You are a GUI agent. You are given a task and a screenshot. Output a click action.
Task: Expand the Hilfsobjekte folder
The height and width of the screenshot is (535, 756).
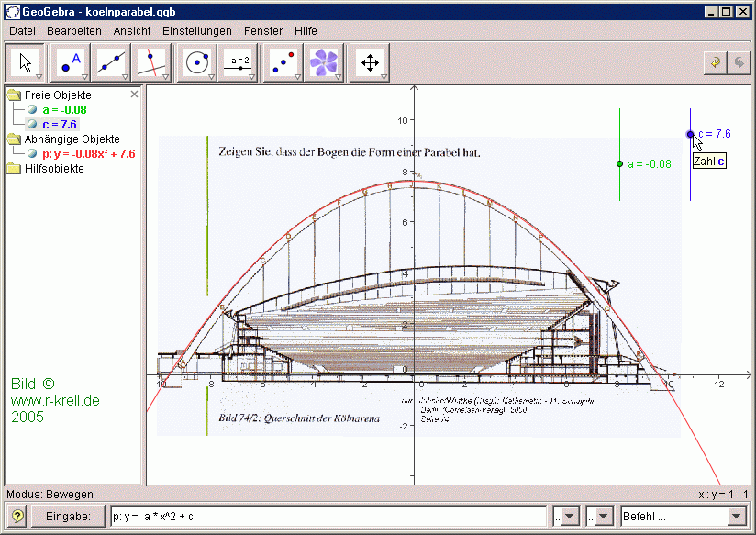[14, 169]
